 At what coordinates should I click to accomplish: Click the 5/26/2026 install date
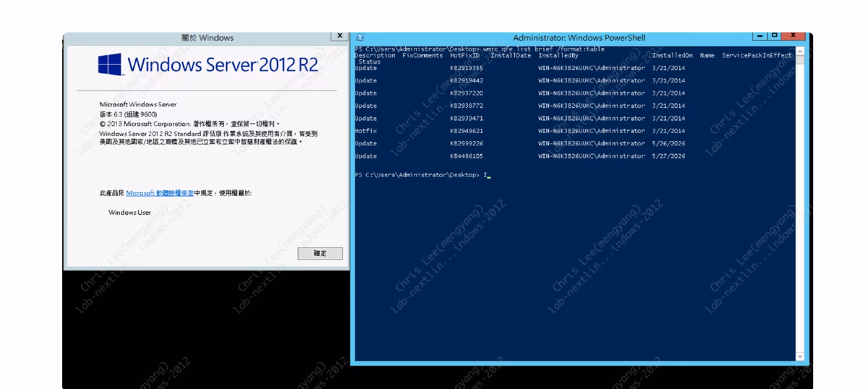668,143
